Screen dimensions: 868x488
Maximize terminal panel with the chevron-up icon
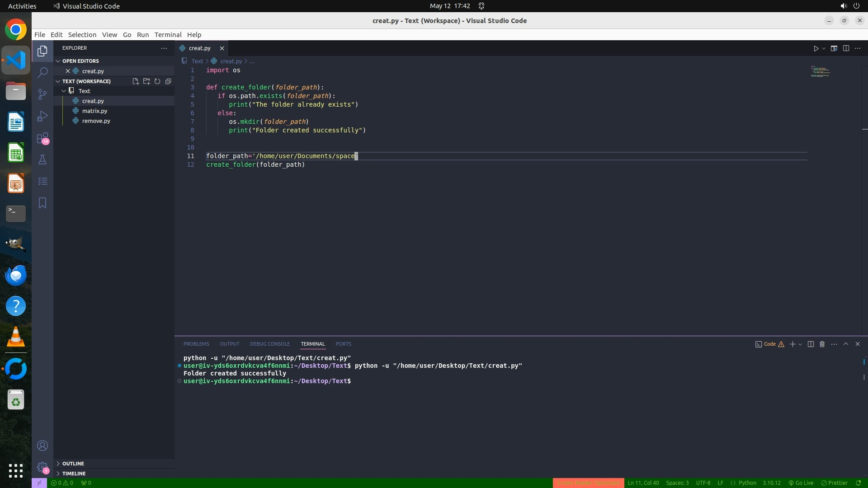[x=846, y=344]
